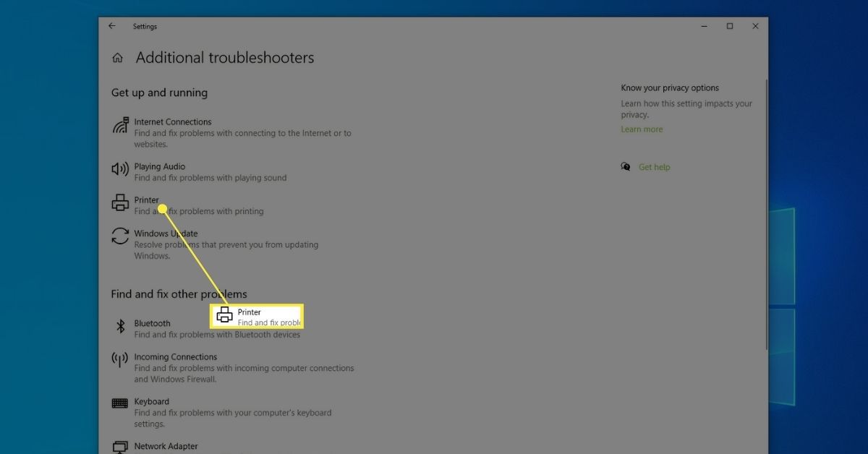Go to Settings home via house icon
Image resolution: width=868 pixels, height=454 pixels.
tap(118, 58)
